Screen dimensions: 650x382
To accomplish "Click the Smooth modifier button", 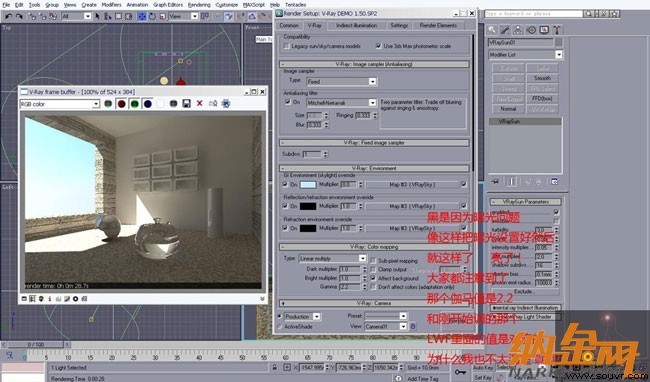I will (x=542, y=78).
